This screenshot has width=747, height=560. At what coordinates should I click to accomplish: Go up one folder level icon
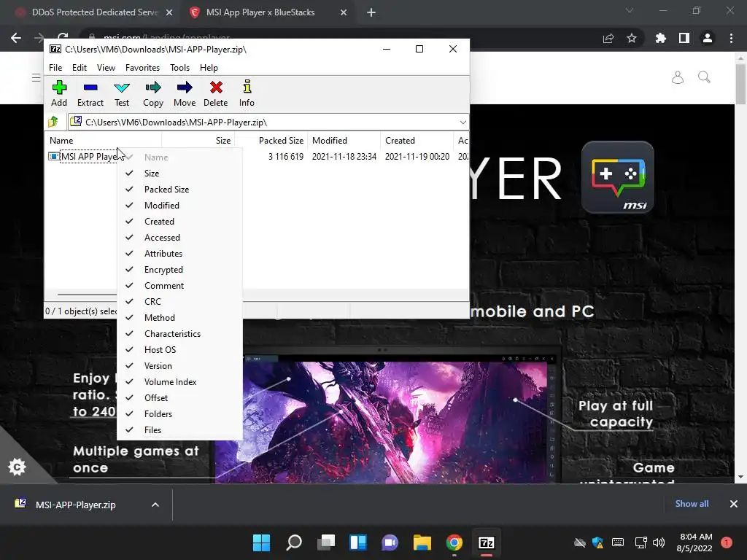coord(53,122)
